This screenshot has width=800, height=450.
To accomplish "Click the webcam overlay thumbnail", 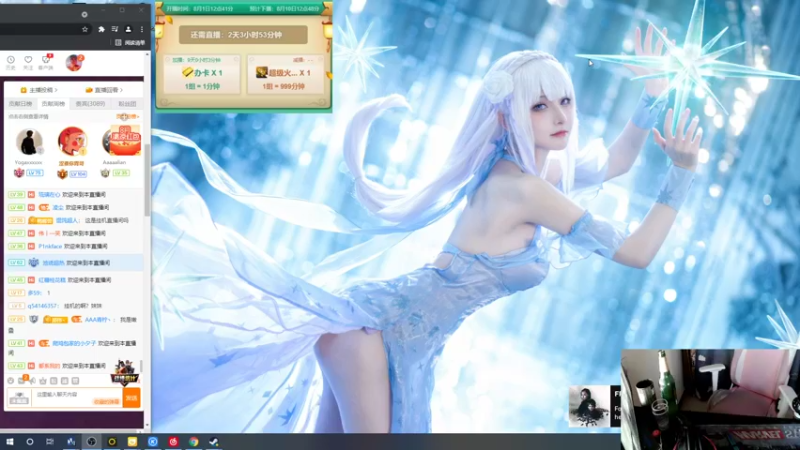I will point(710,399).
